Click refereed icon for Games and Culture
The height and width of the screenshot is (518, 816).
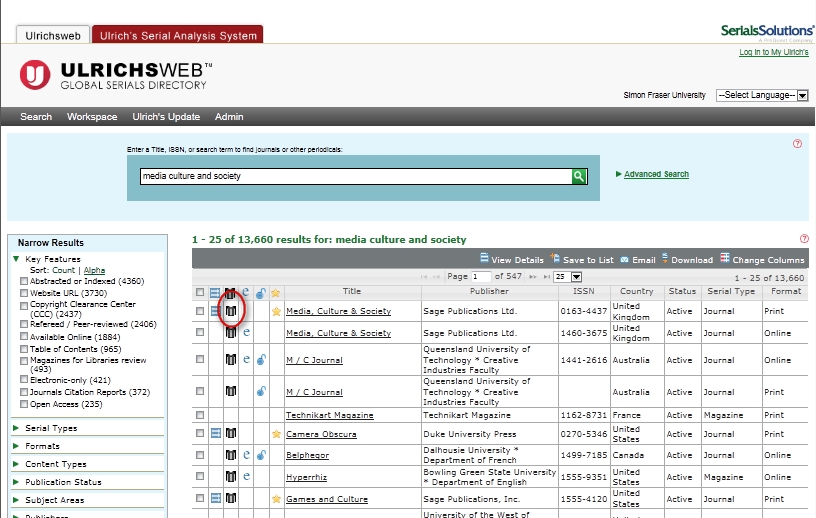pos(231,498)
